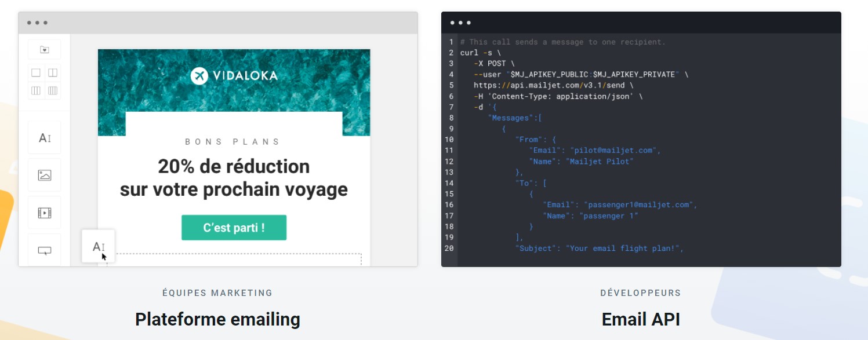Image resolution: width=868 pixels, height=340 pixels.
Task: Choose the image block icon in the sidebar
Action: click(x=45, y=175)
